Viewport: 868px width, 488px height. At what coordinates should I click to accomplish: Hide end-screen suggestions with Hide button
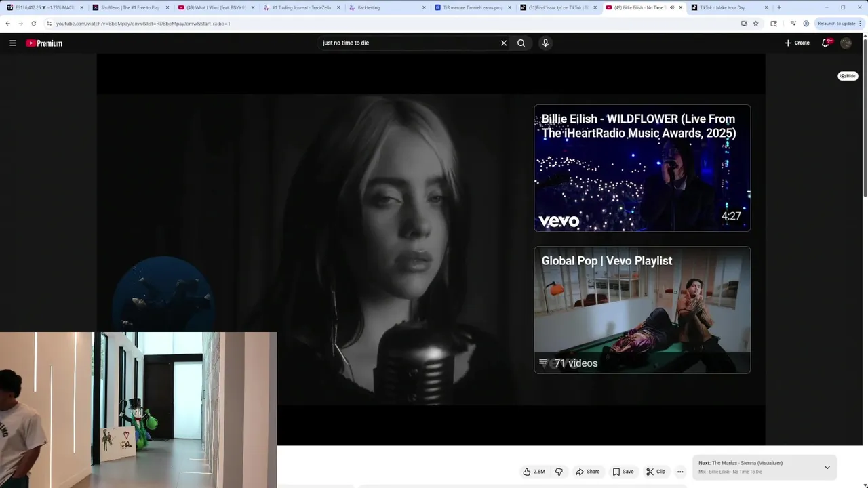[848, 76]
